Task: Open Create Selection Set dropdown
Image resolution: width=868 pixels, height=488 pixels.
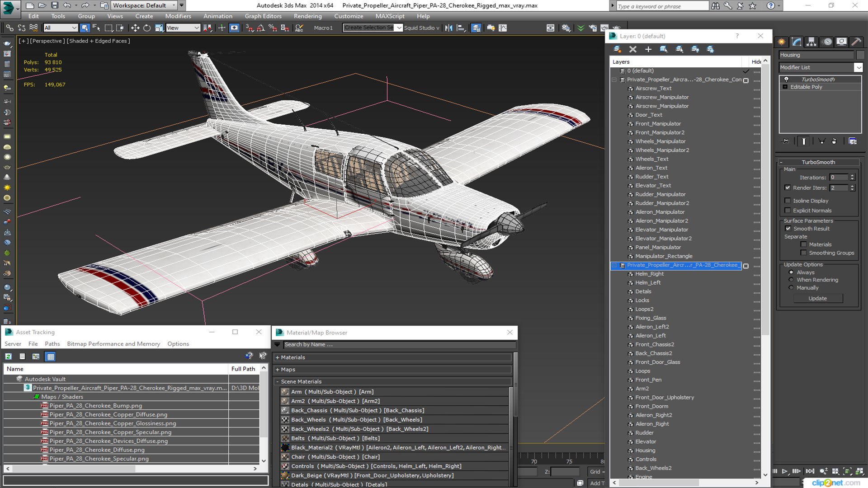Action: coord(399,28)
